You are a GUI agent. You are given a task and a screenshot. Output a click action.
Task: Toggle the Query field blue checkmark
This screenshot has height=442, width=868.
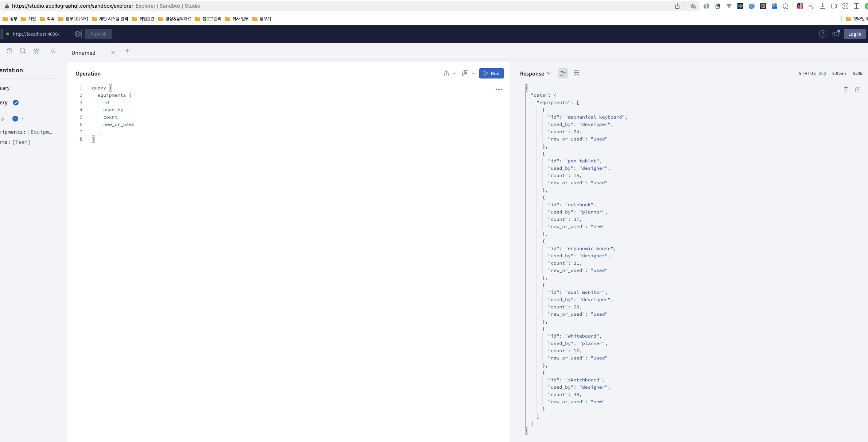coord(16,103)
